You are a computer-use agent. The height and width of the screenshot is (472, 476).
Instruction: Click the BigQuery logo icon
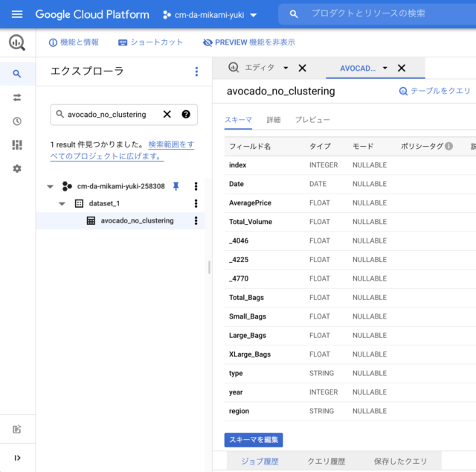17,42
